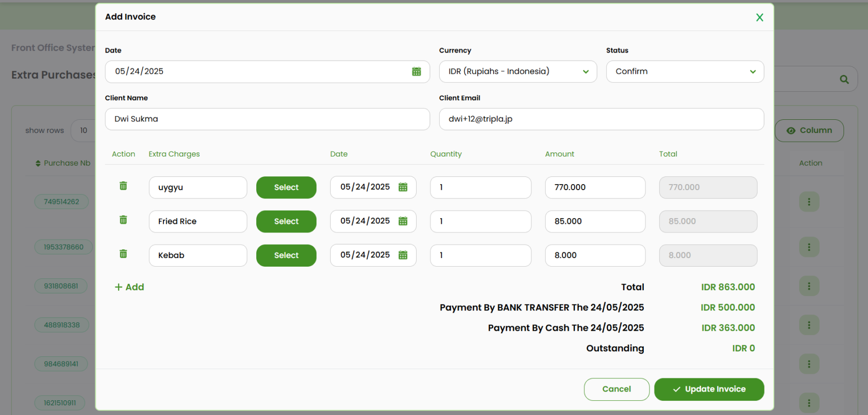Click purchase number 984689141 badge
The width and height of the screenshot is (868, 415).
pyautogui.click(x=61, y=364)
